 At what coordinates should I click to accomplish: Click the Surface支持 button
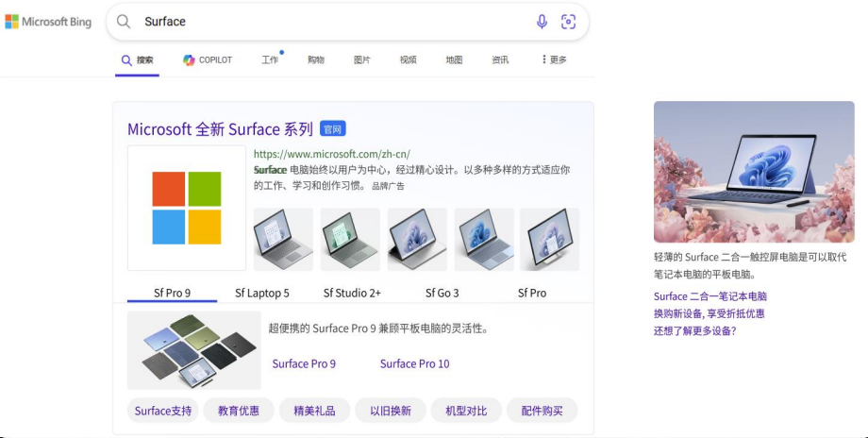click(162, 411)
